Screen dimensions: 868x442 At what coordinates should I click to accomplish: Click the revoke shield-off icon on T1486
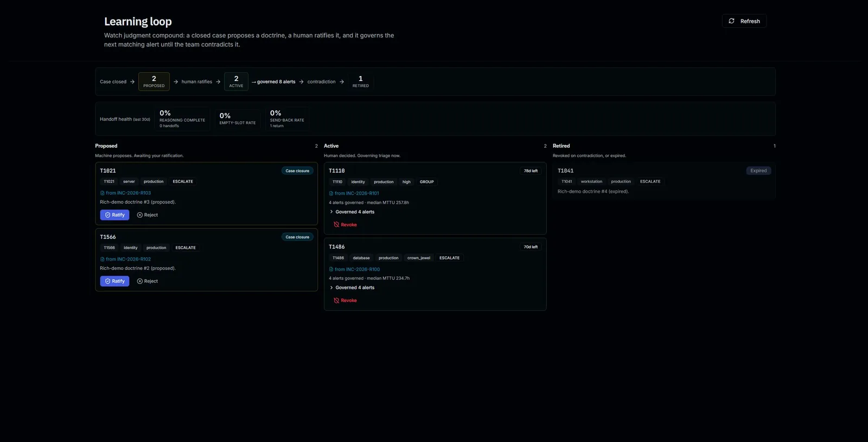tap(336, 300)
